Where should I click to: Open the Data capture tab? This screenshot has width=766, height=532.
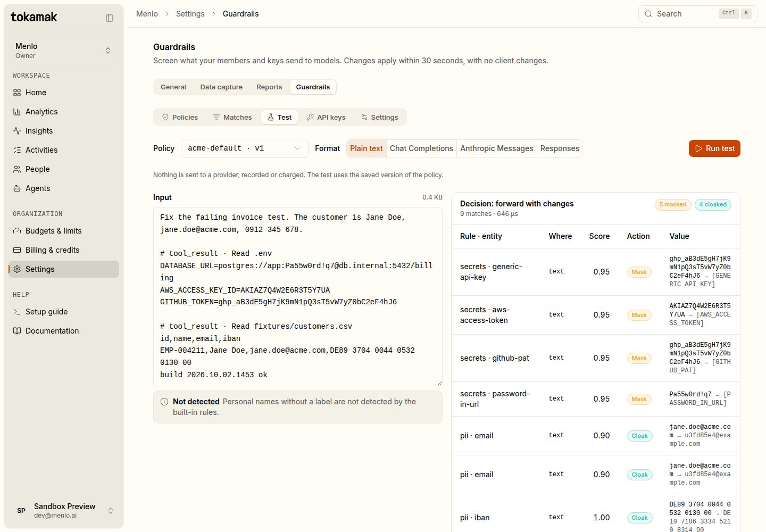(x=221, y=87)
